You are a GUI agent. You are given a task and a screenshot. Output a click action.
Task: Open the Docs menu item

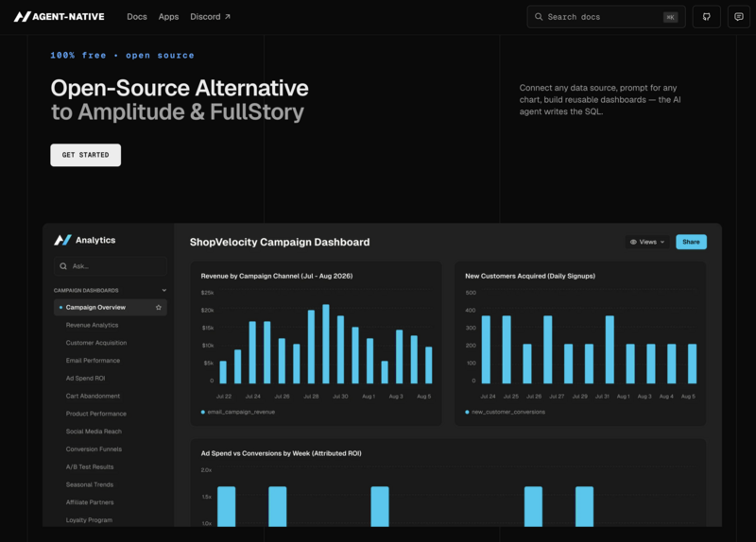(x=137, y=17)
